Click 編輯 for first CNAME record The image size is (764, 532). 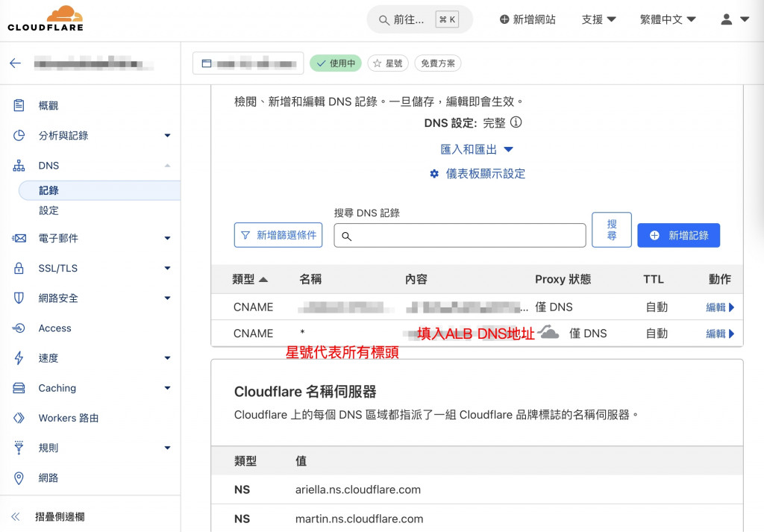[720, 307]
